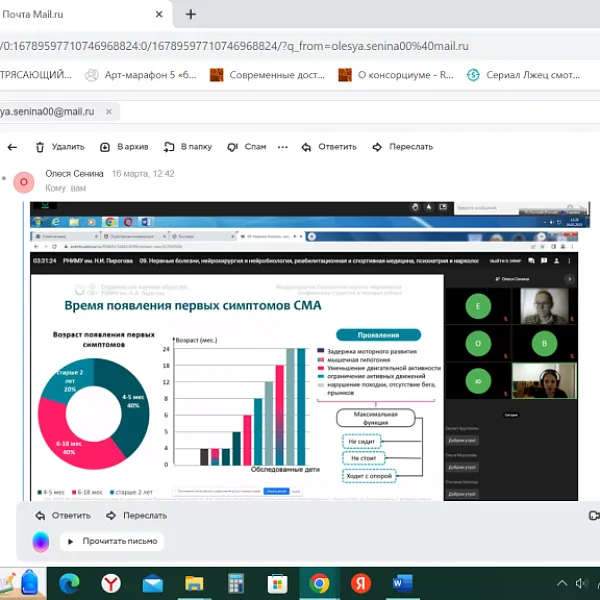Click the volume speaker icon in the tray
600x600 pixels.
581,583
